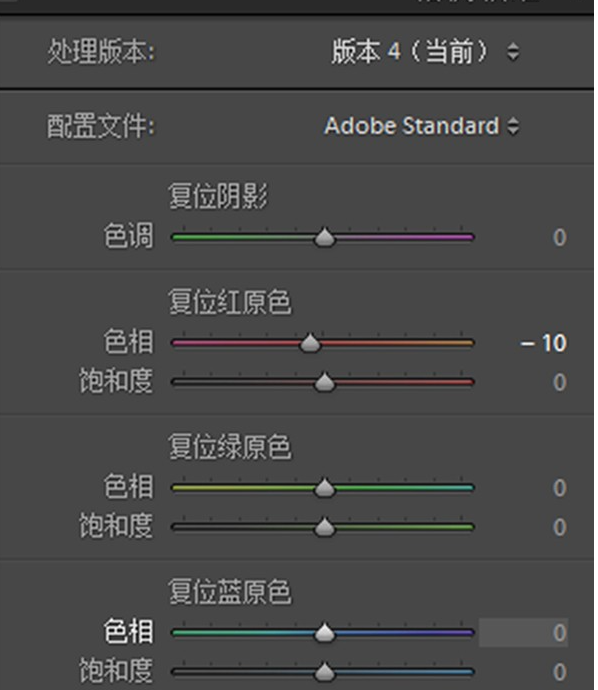Click the green saturation value field
Image resolution: width=598 pixels, height=690 pixels.
point(559,527)
